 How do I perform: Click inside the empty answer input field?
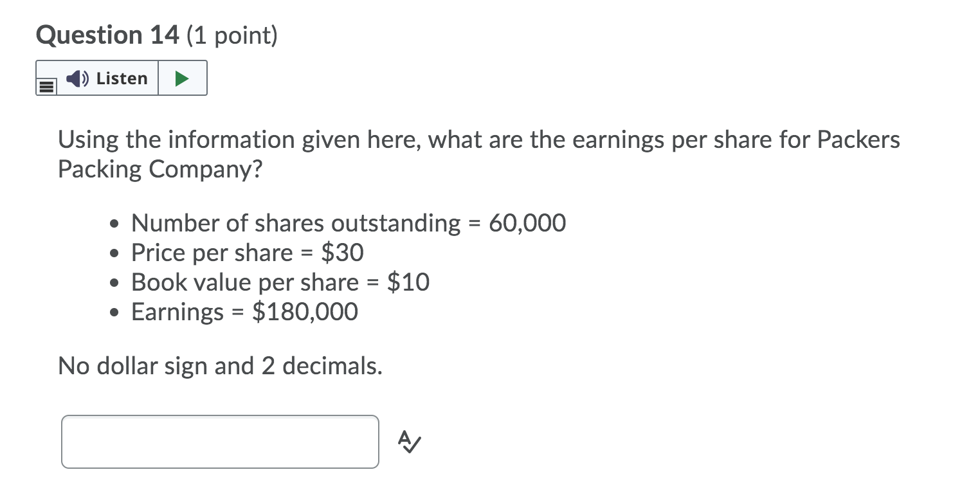(x=219, y=442)
